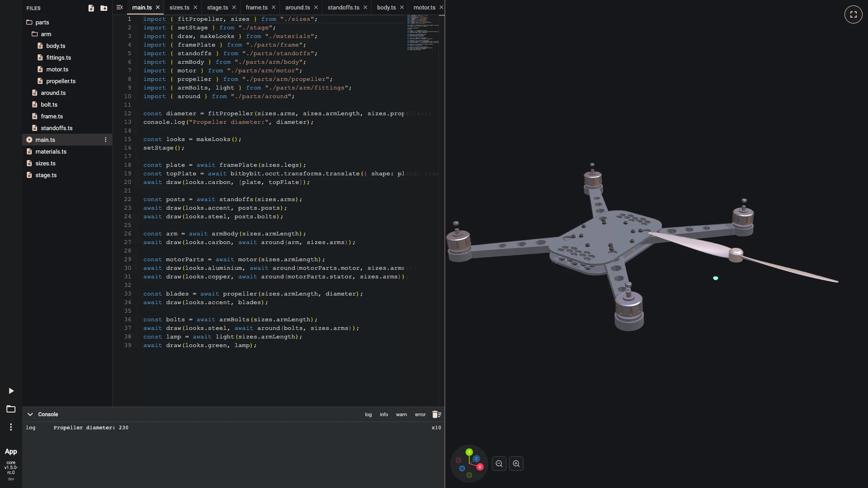Zoom out in the 3D viewport
Image resolution: width=868 pixels, height=488 pixels.
(x=499, y=464)
